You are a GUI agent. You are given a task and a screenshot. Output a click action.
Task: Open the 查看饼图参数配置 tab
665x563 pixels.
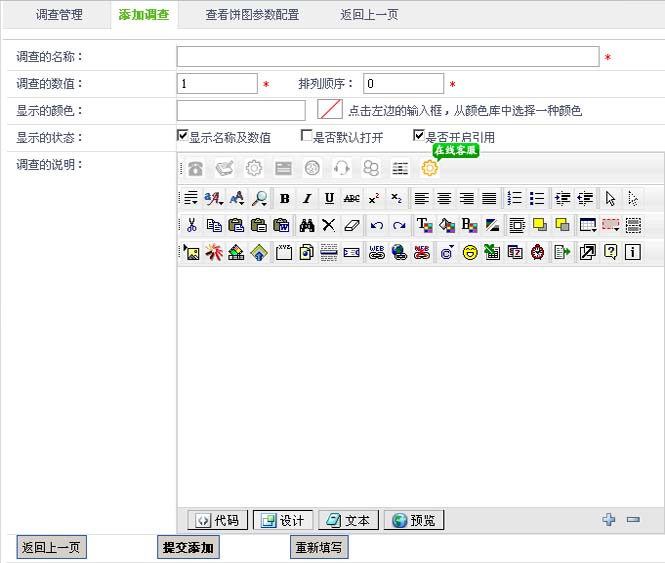[252, 15]
